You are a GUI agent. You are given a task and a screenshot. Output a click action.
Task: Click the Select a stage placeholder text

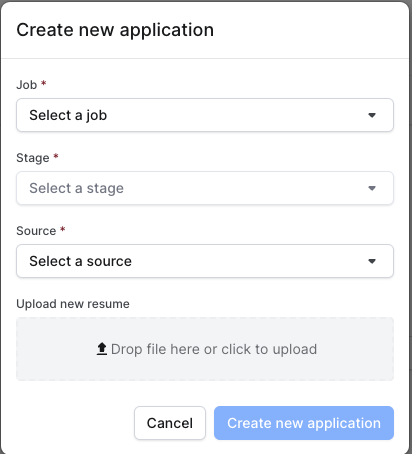coord(76,188)
